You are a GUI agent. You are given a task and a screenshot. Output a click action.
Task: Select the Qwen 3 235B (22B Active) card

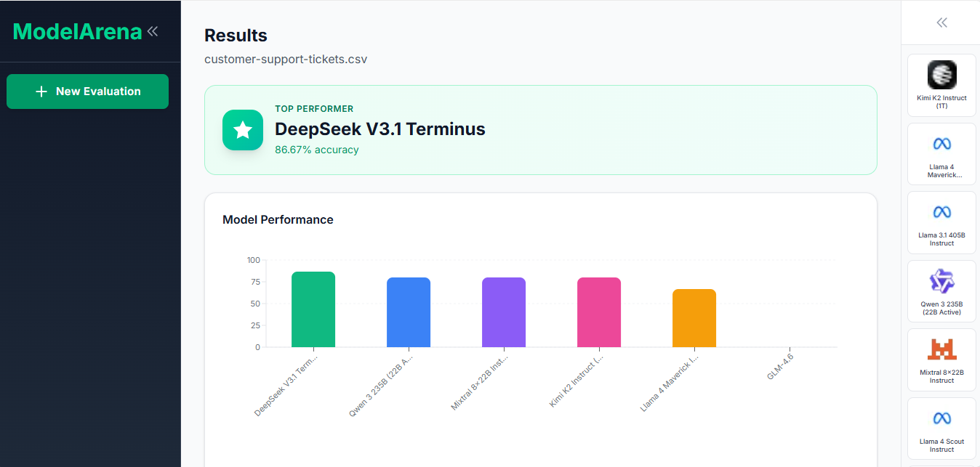click(941, 291)
